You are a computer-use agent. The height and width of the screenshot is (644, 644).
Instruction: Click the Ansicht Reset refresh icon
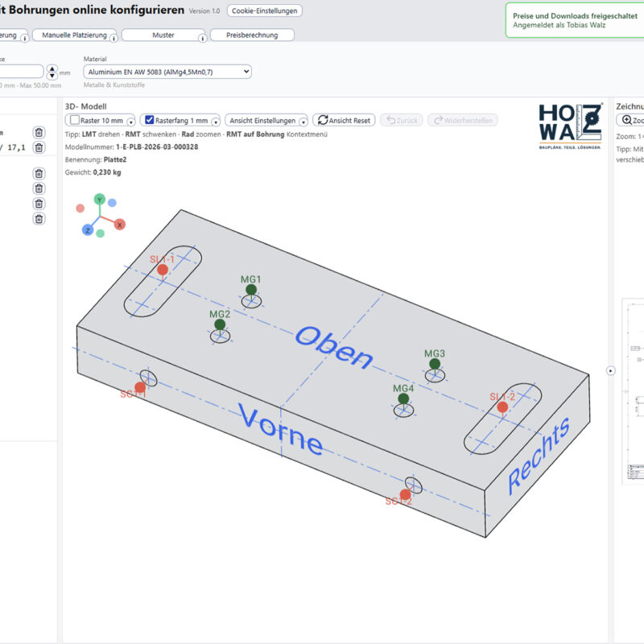(323, 120)
